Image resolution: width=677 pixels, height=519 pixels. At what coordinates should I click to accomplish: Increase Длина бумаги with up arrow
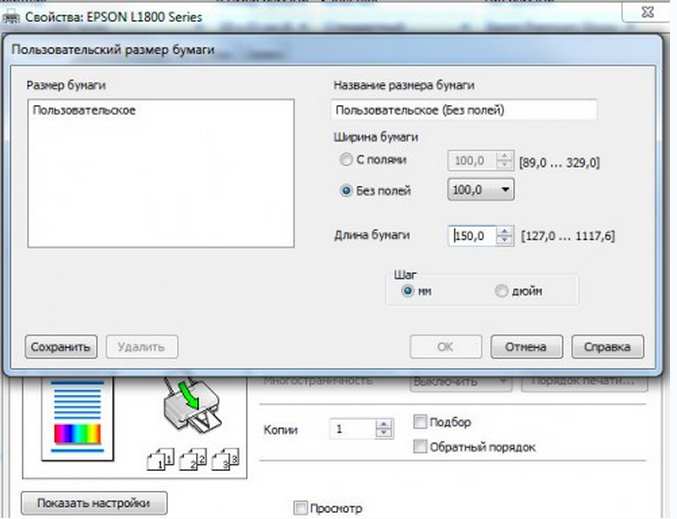pyautogui.click(x=504, y=231)
